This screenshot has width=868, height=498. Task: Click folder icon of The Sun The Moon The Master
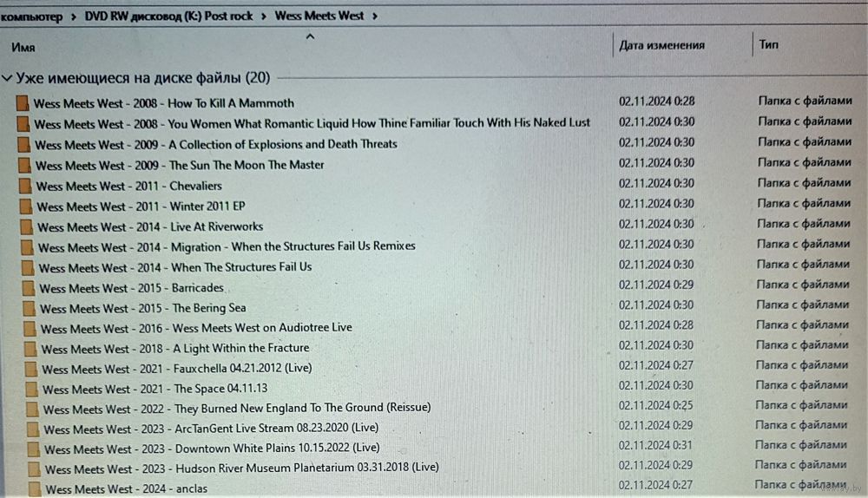(x=24, y=165)
